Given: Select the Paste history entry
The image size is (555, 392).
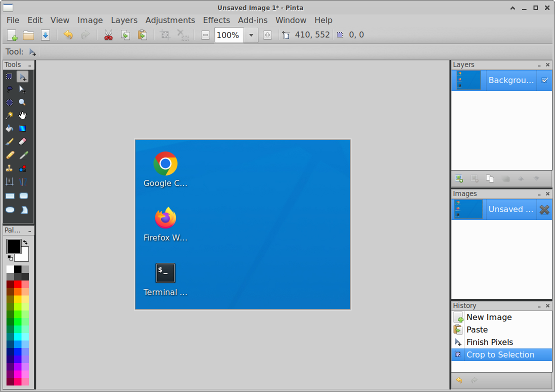Looking at the screenshot, I should [x=501, y=329].
